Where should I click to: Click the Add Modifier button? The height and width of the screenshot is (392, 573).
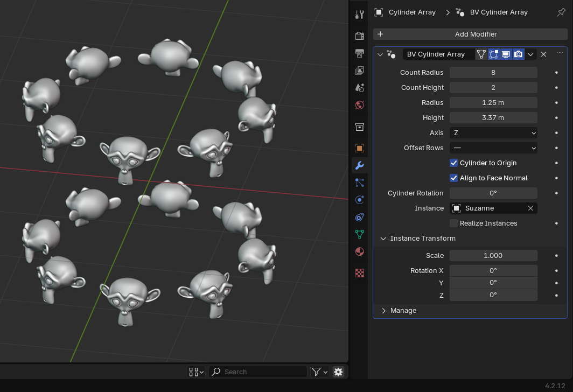tap(470, 34)
